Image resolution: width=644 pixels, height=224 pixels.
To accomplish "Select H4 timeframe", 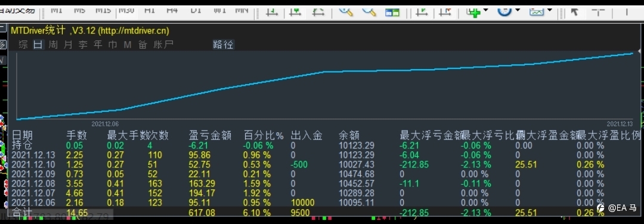I will [x=172, y=10].
